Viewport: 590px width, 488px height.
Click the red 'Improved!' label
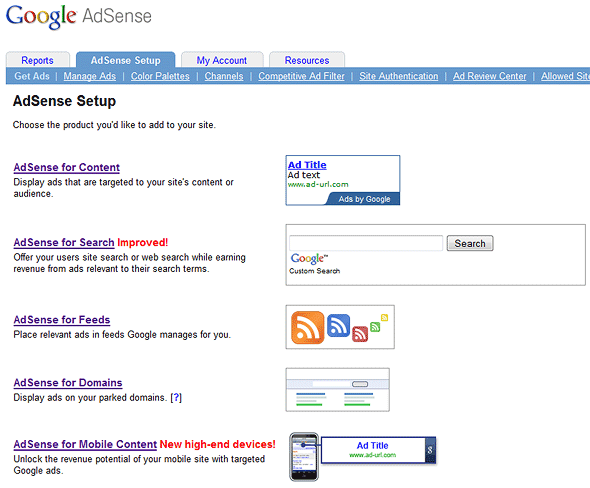coord(143,243)
